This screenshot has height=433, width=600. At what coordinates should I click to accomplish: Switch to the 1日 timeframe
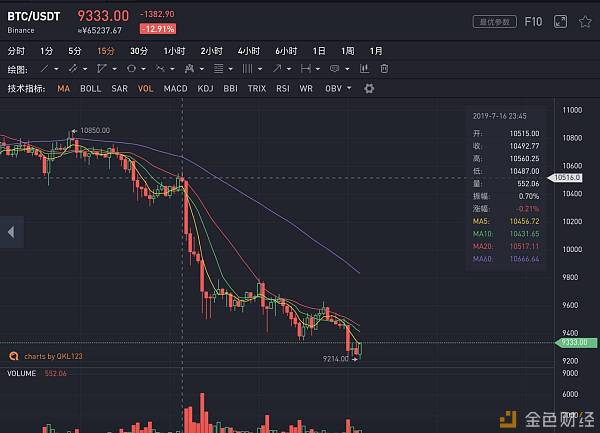click(x=319, y=50)
